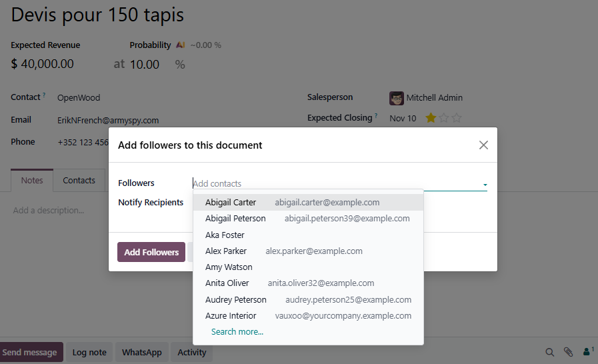The width and height of the screenshot is (598, 364).
Task: Choose Azure Interior in the contact list
Action: 231,316
